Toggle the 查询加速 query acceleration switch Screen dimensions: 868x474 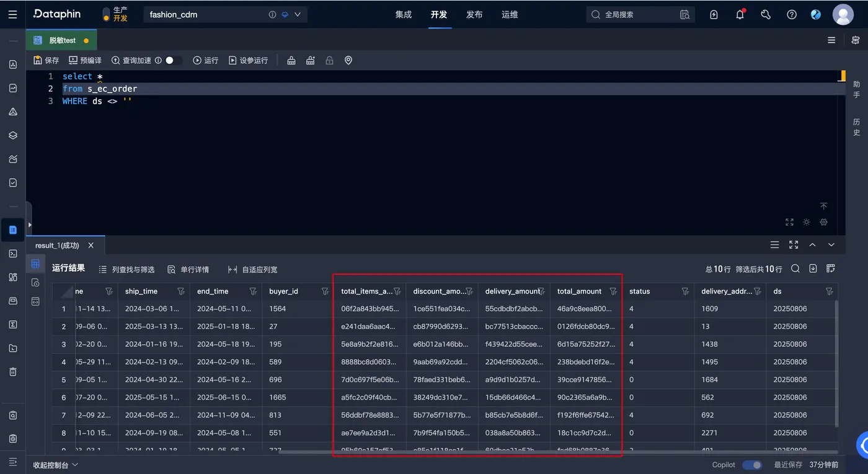[x=174, y=60]
